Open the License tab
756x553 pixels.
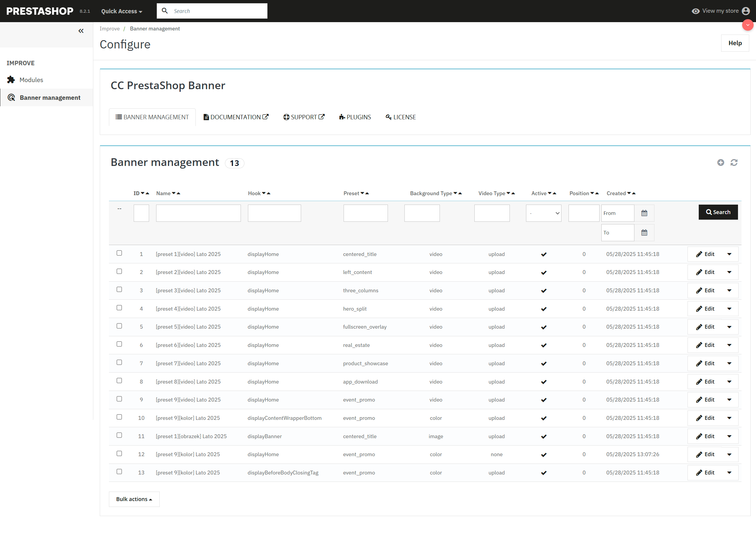(401, 117)
